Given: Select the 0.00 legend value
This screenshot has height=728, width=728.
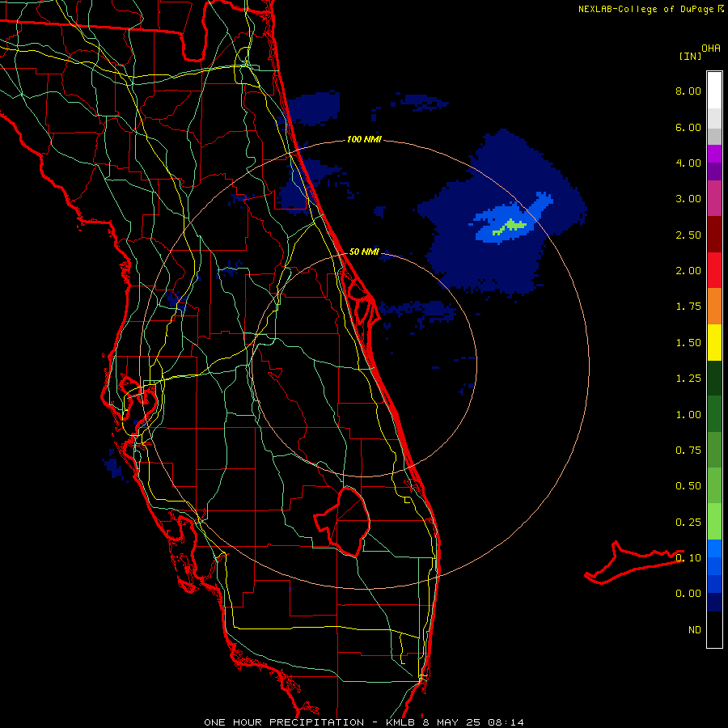Looking at the screenshot, I should 688,594.
